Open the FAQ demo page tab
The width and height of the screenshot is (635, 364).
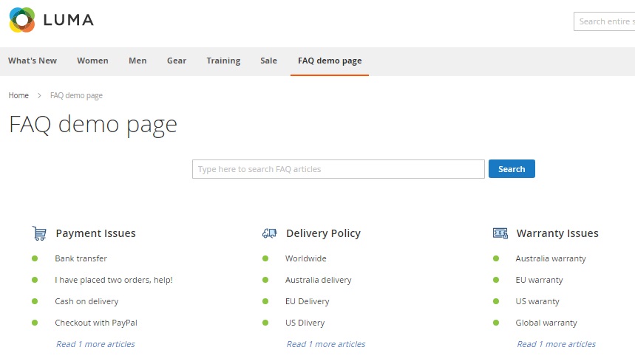click(x=330, y=61)
